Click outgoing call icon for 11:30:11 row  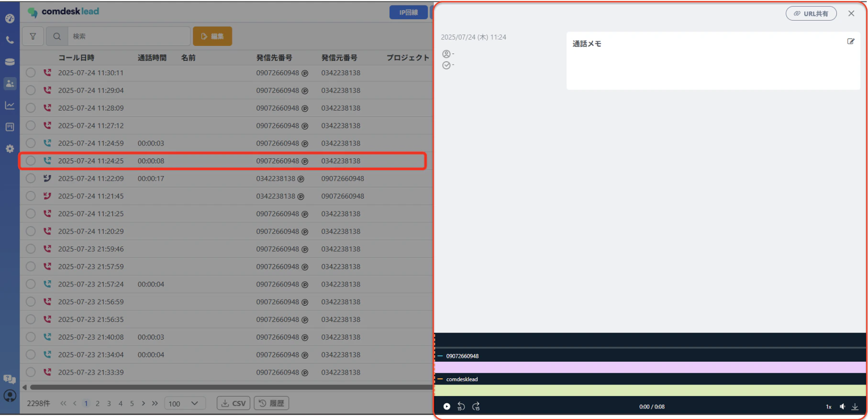(x=47, y=73)
